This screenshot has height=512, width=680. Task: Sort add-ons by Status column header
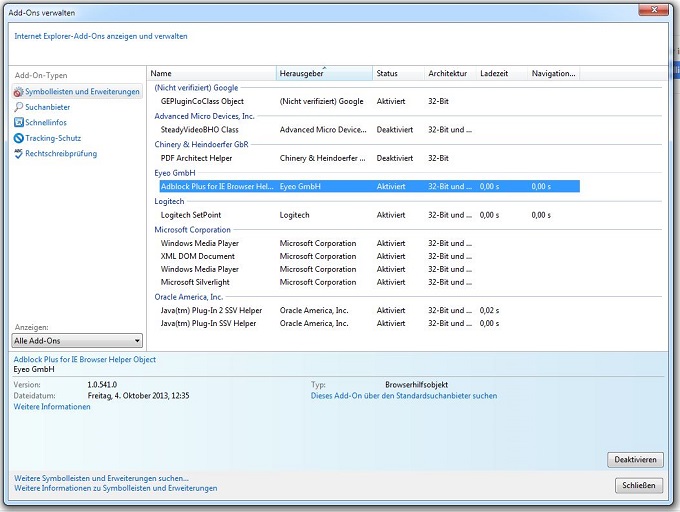coord(397,74)
